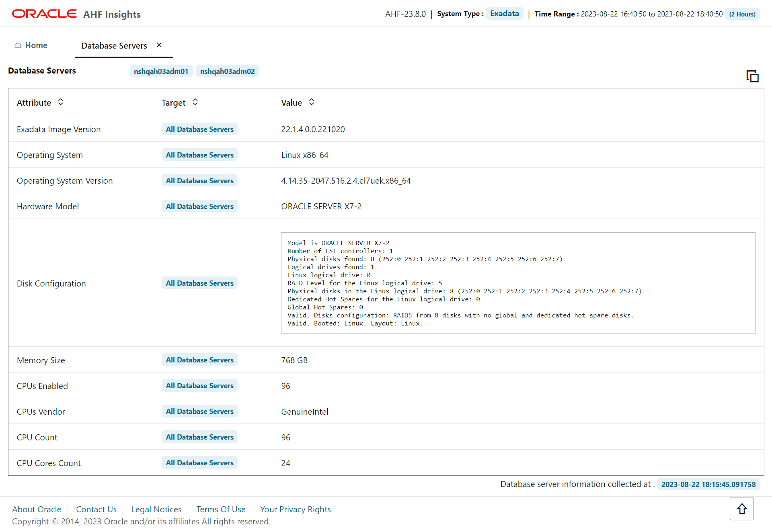Image resolution: width=772 pixels, height=532 pixels.
Task: Click the Exadata Image Version attribute
Action: 59,129
